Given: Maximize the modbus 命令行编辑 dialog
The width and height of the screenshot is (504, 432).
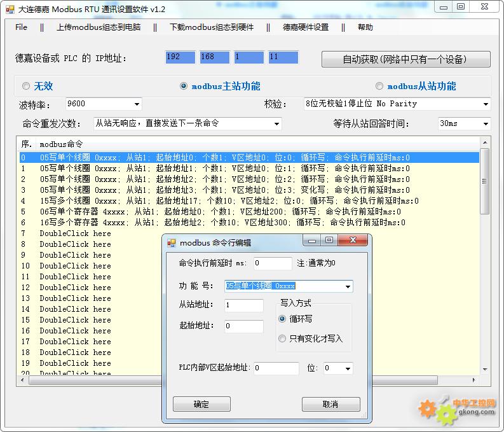Looking at the screenshot, I should [329, 240].
